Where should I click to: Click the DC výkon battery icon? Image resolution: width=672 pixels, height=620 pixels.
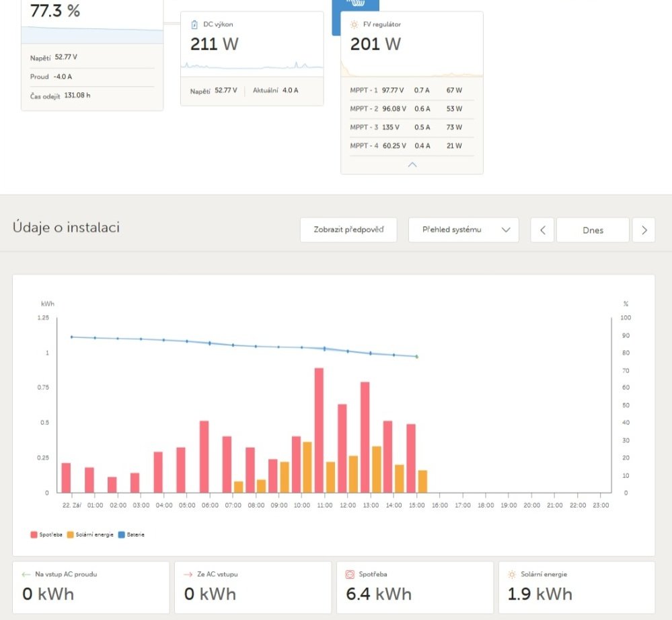[x=194, y=24]
